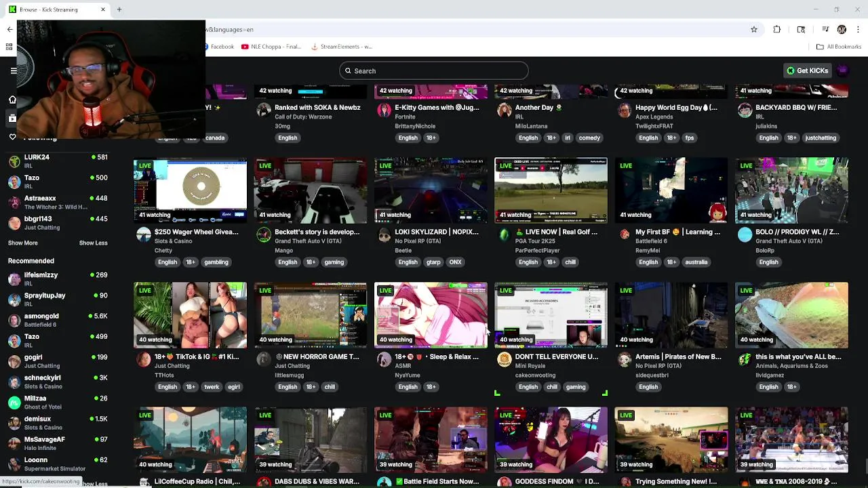The height and width of the screenshot is (488, 868).
Task: Open the All Bookmarks folder
Action: (839, 47)
